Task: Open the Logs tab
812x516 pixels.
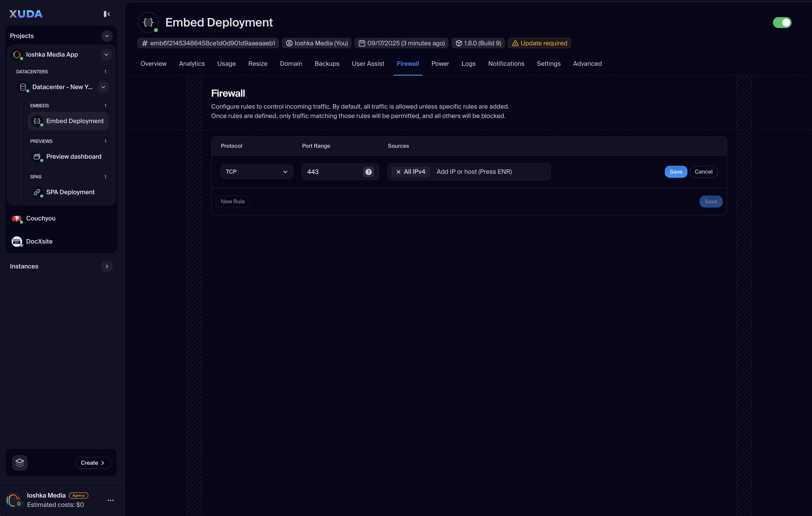Action: (x=468, y=64)
